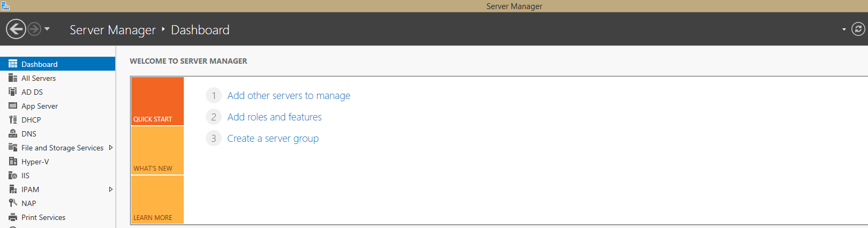The height and width of the screenshot is (228, 868).
Task: Open the navigation history dropdown arrow
Action: pyautogui.click(x=47, y=29)
